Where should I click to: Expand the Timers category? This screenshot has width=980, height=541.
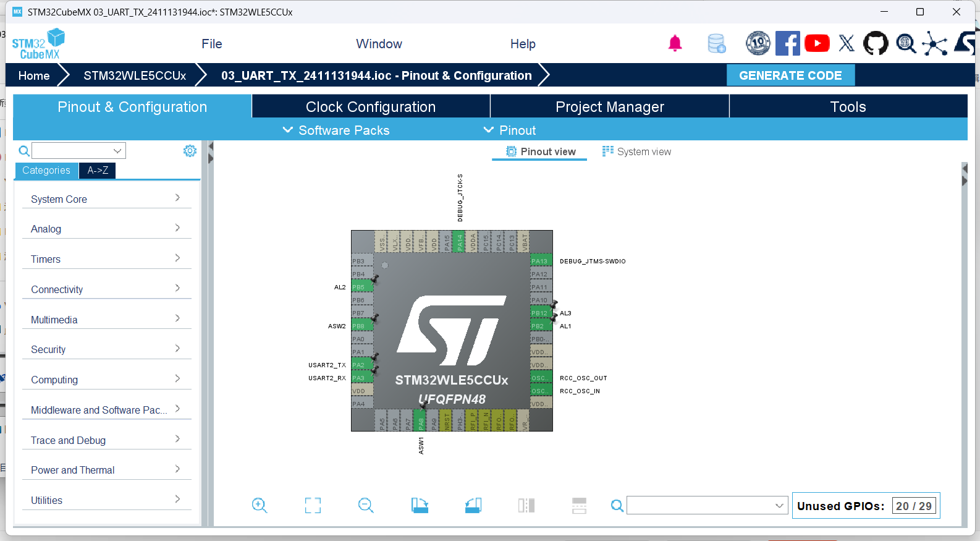[x=106, y=258]
